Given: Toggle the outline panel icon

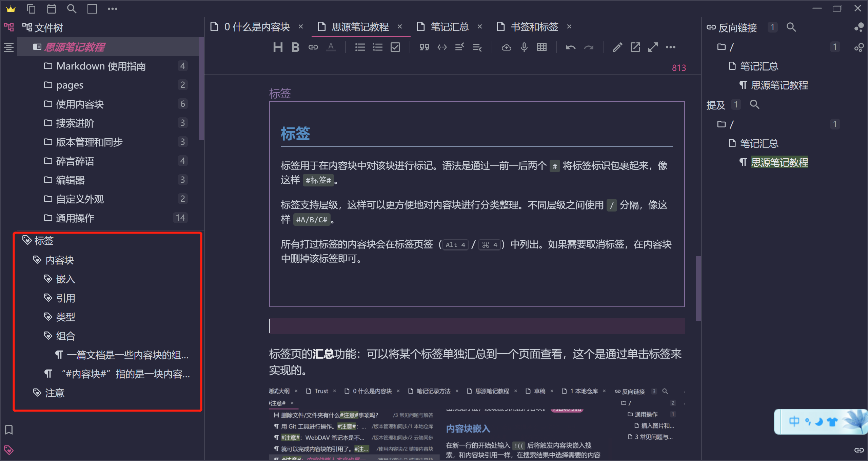Looking at the screenshot, I should click(x=9, y=47).
